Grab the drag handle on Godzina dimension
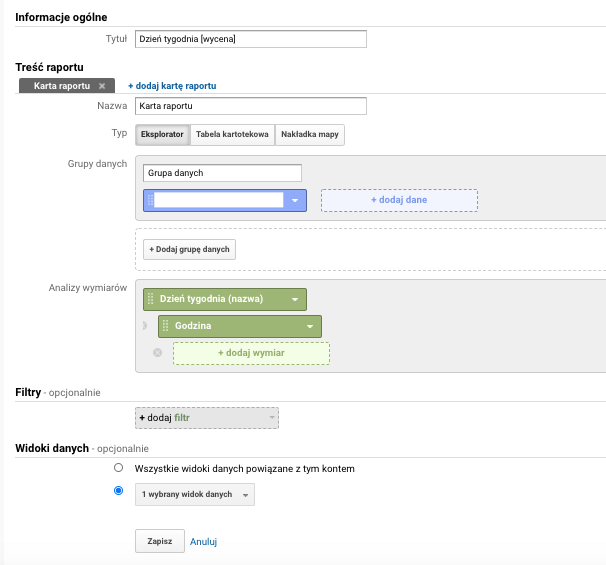 [166, 326]
